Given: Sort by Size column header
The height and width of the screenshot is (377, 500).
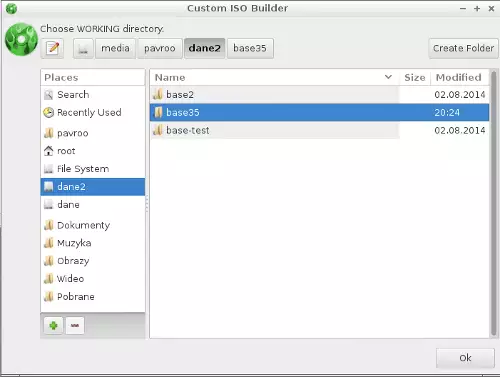Looking at the screenshot, I should tap(415, 78).
